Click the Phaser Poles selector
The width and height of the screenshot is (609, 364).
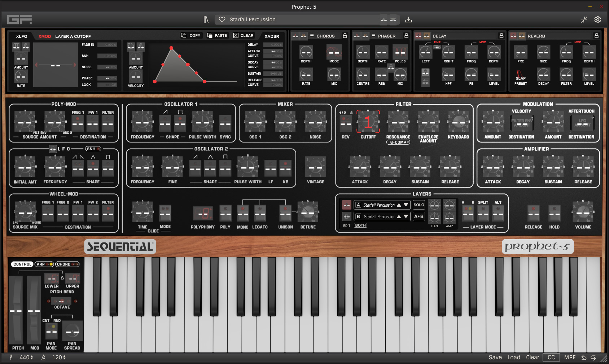pos(400,52)
